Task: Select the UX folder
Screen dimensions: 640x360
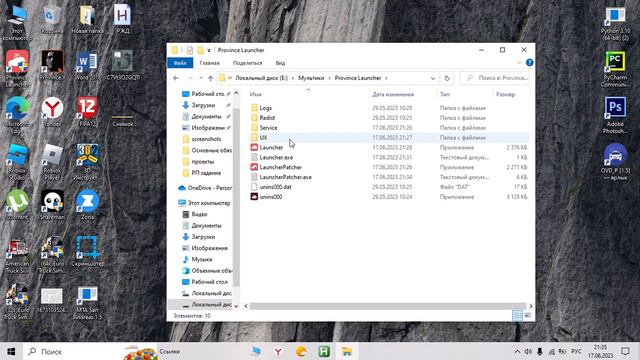Action: [263, 138]
